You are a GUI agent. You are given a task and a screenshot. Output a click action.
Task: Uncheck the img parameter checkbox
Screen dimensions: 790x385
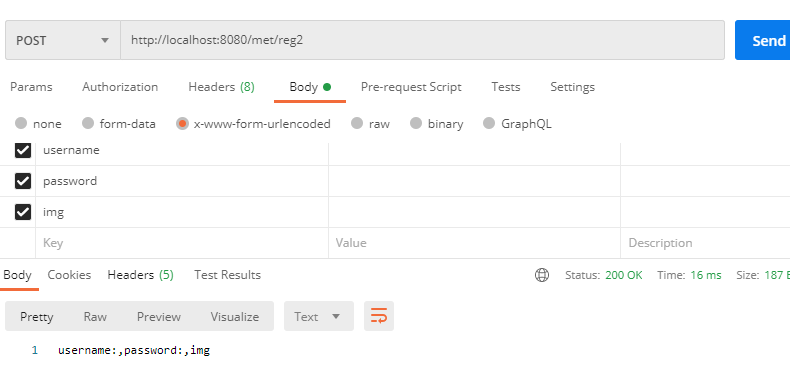[x=23, y=212]
